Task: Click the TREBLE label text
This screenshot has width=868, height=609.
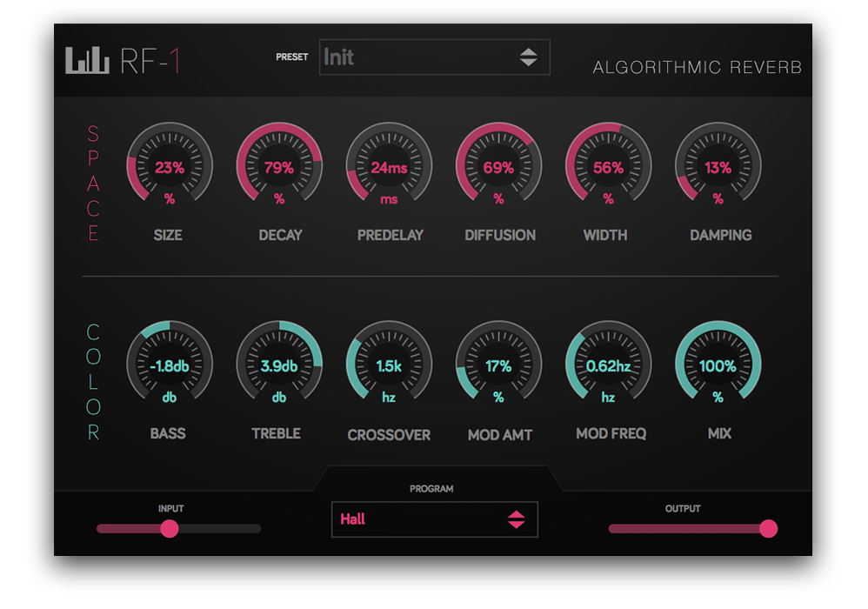Action: (x=277, y=433)
